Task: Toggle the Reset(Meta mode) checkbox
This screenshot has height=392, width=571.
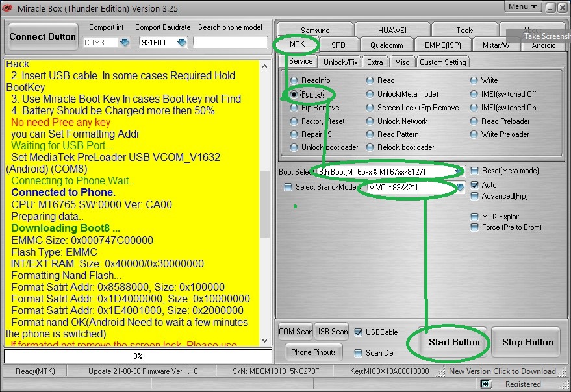Action: click(474, 171)
